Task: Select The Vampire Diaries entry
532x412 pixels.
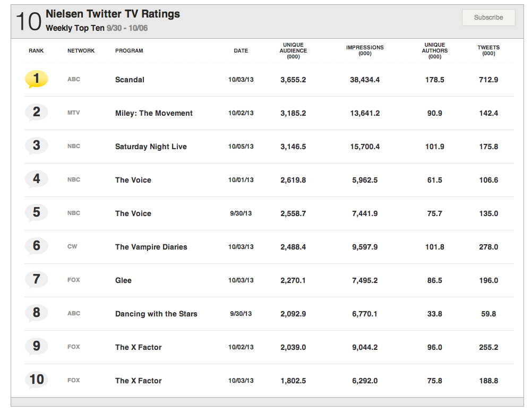Action: (151, 247)
